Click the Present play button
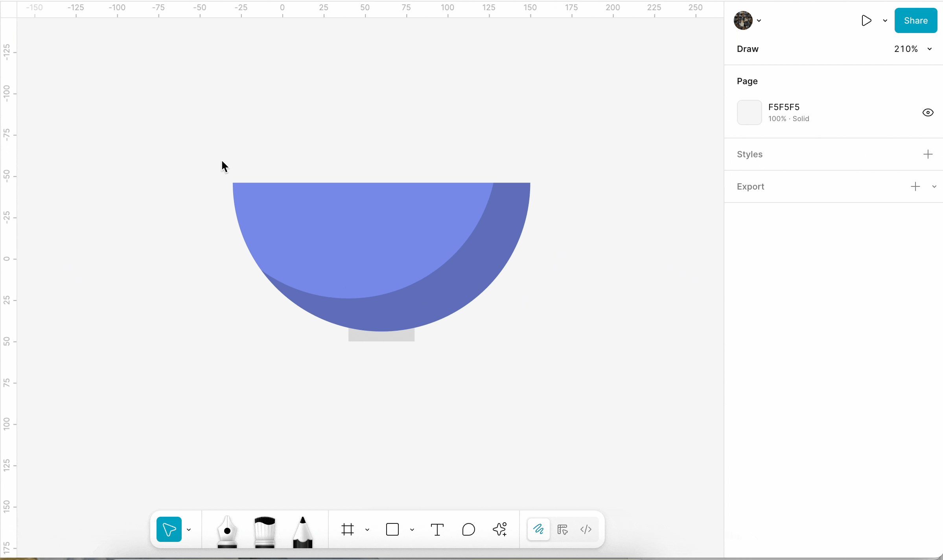 (x=866, y=20)
